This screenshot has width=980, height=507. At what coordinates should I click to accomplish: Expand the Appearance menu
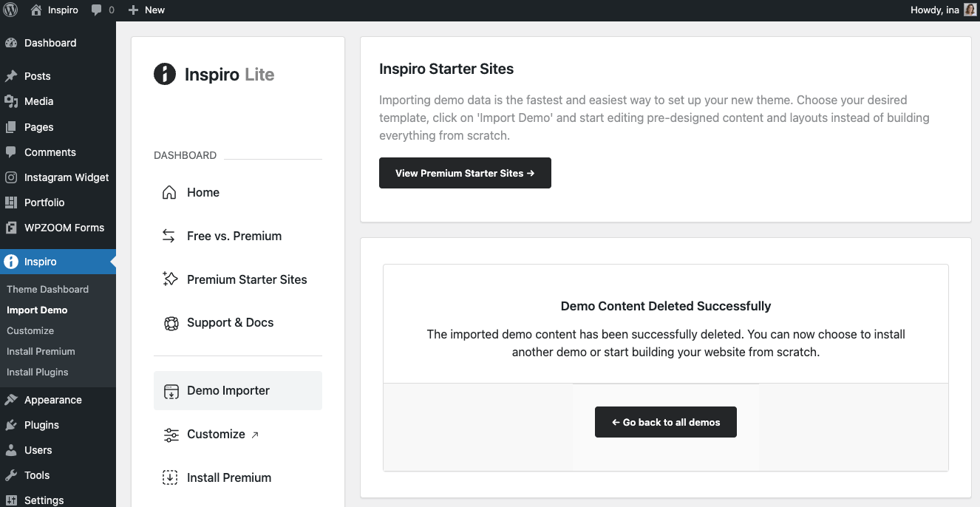(52, 400)
